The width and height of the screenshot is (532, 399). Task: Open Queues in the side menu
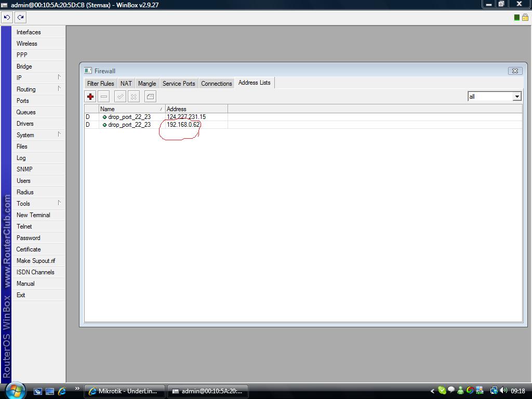(x=38, y=112)
